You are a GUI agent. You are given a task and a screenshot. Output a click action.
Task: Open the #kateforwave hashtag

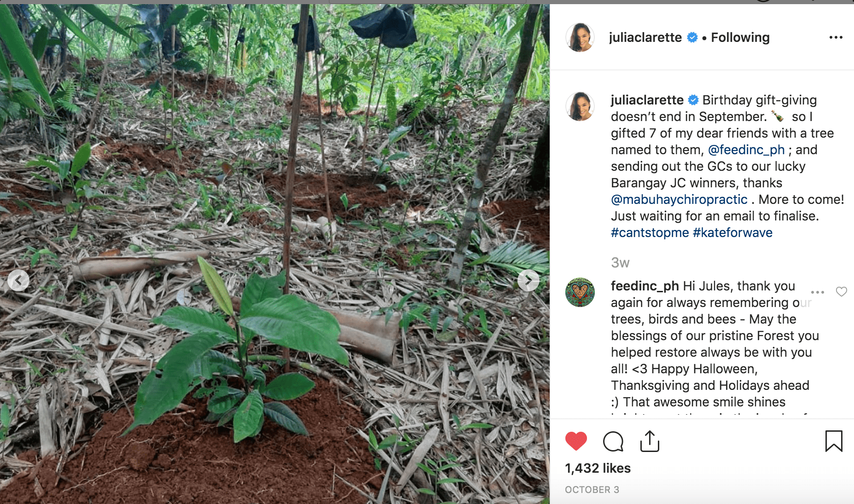click(x=732, y=232)
